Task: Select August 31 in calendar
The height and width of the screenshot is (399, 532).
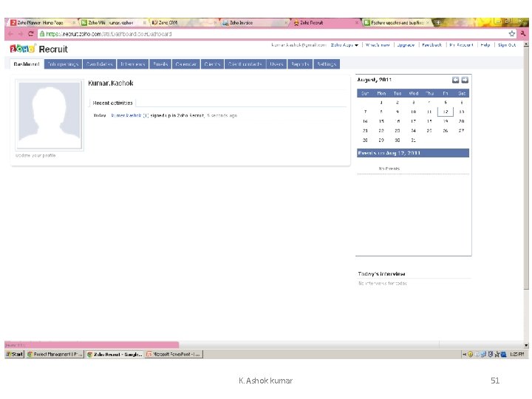Action: tap(413, 140)
